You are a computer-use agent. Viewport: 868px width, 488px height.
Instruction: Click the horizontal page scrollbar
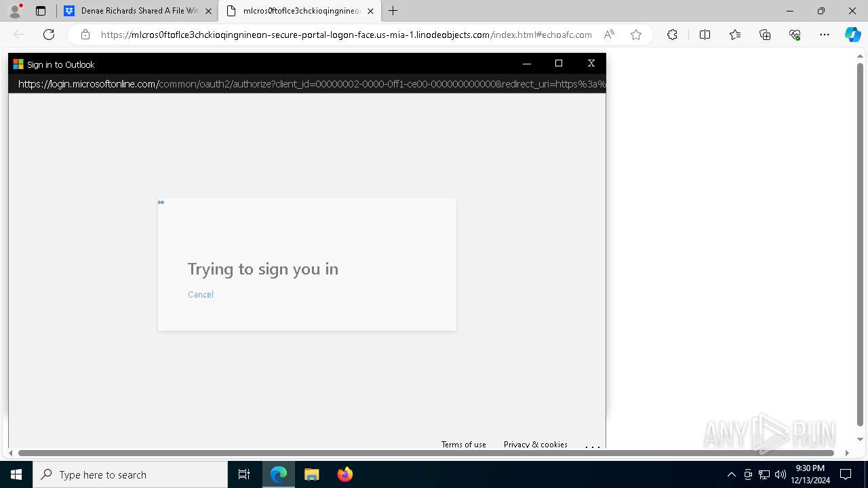pyautogui.click(x=426, y=453)
